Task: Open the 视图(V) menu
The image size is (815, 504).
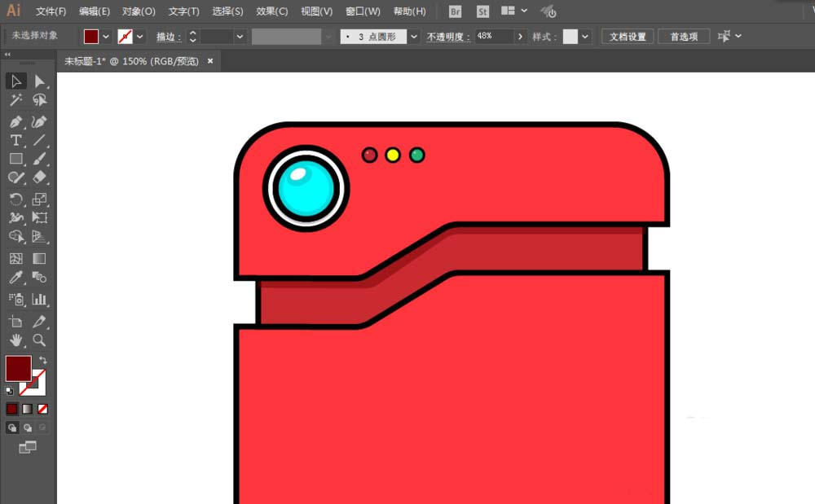Action: pyautogui.click(x=316, y=11)
